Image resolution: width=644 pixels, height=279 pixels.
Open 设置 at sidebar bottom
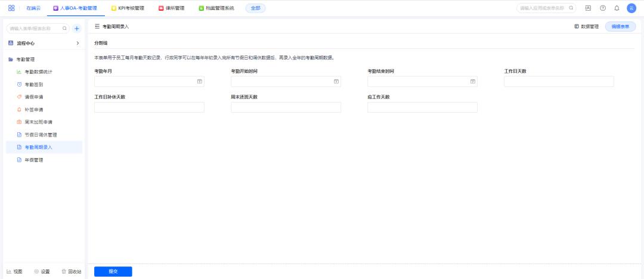click(x=42, y=272)
